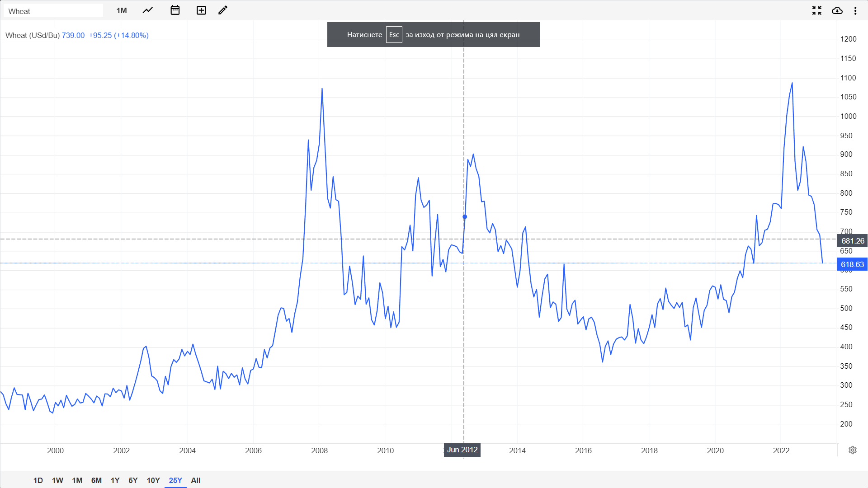Exit fullscreen with the collapse arrows icon
868x488 pixels.
point(816,10)
